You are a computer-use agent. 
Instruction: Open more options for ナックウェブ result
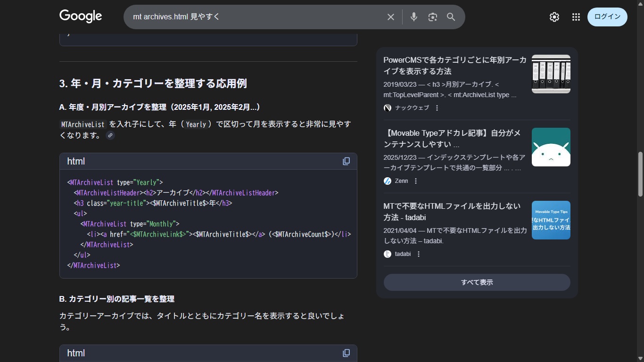(x=437, y=108)
